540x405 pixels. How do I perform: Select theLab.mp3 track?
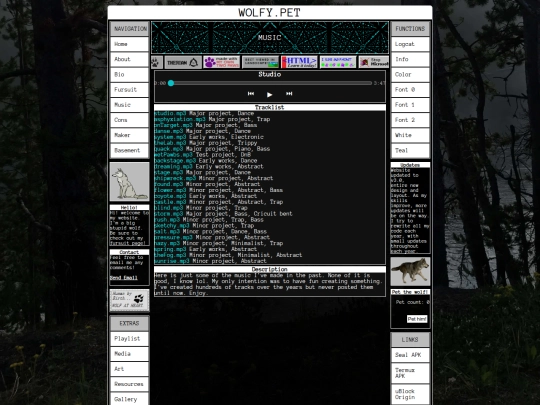click(x=170, y=143)
